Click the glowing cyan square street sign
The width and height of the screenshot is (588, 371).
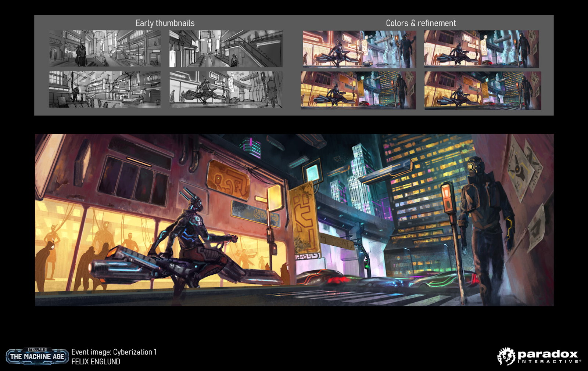[x=312, y=173]
